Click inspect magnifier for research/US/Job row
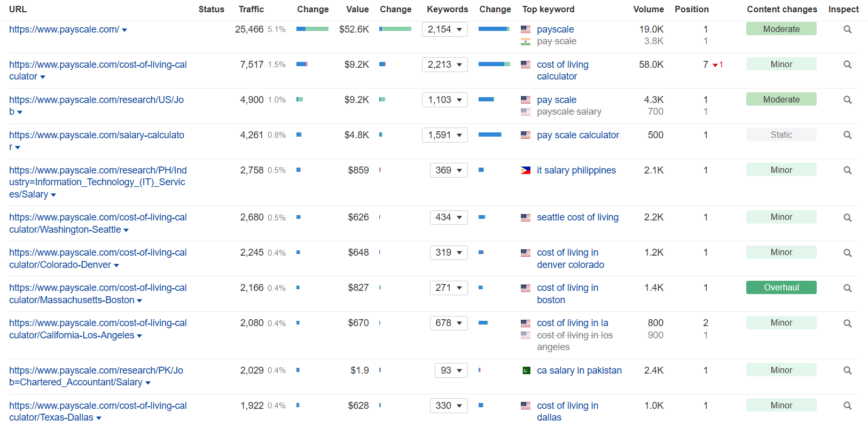The width and height of the screenshot is (868, 427). [847, 100]
